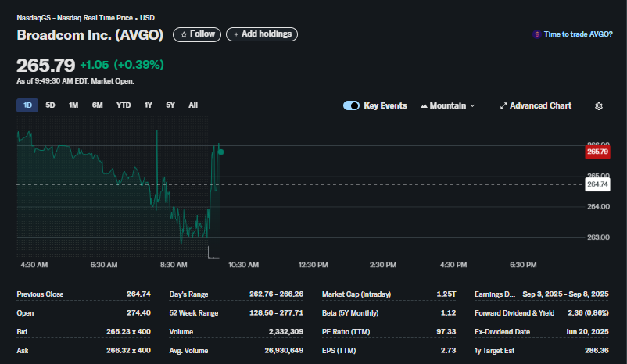Click the 1y Target Est value 286.36
Screen dimensions: 627x364
click(x=597, y=351)
